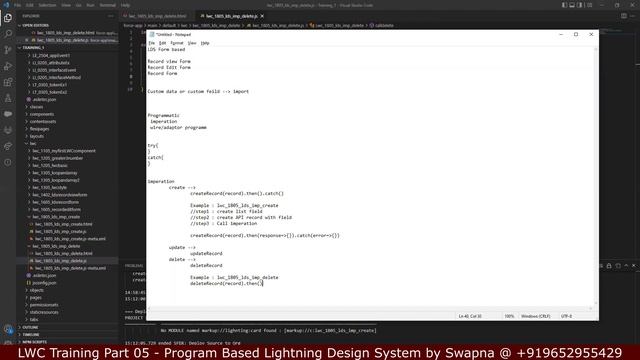Image resolution: width=640 pixels, height=360 pixels.
Task: Open VS Code File menu
Action: point(18,5)
